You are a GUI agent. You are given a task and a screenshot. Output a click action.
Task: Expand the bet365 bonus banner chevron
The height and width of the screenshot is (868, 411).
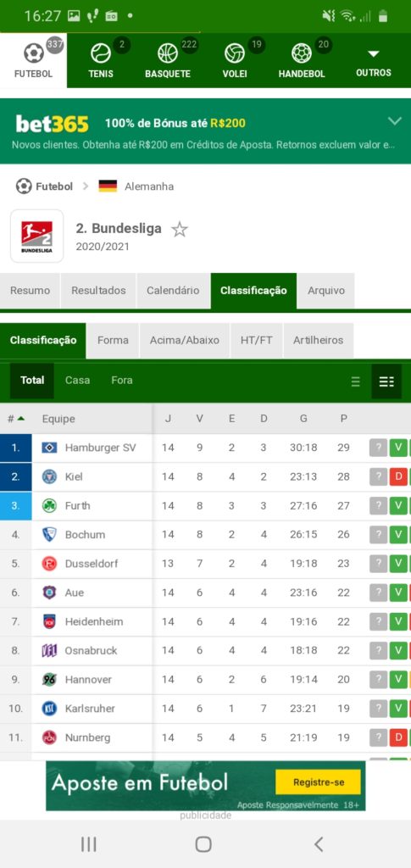pyautogui.click(x=394, y=121)
